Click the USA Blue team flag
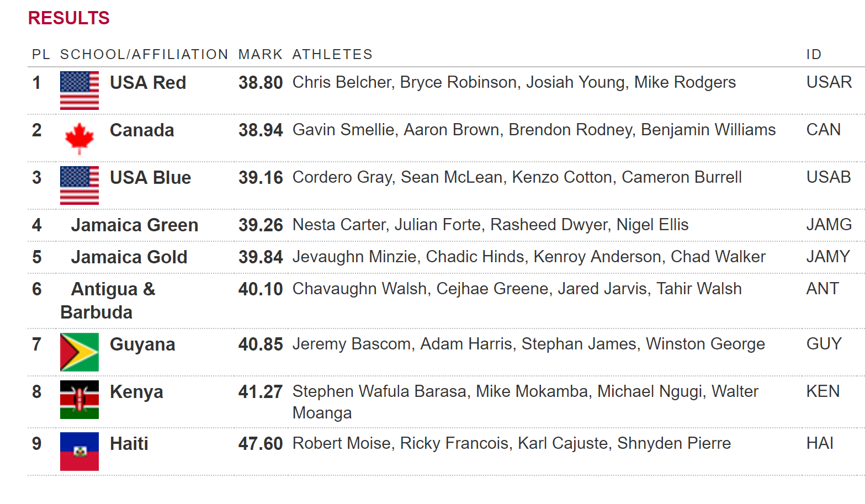The width and height of the screenshot is (865, 504). tap(79, 185)
